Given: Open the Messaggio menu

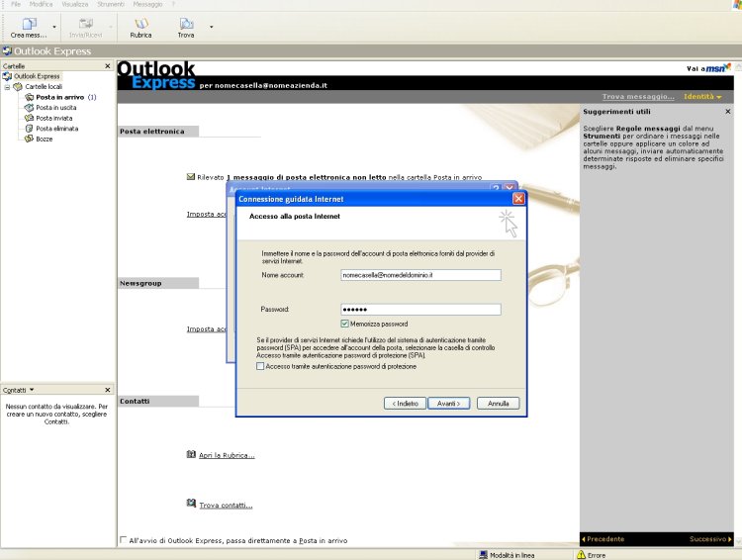Looking at the screenshot, I should (147, 4).
